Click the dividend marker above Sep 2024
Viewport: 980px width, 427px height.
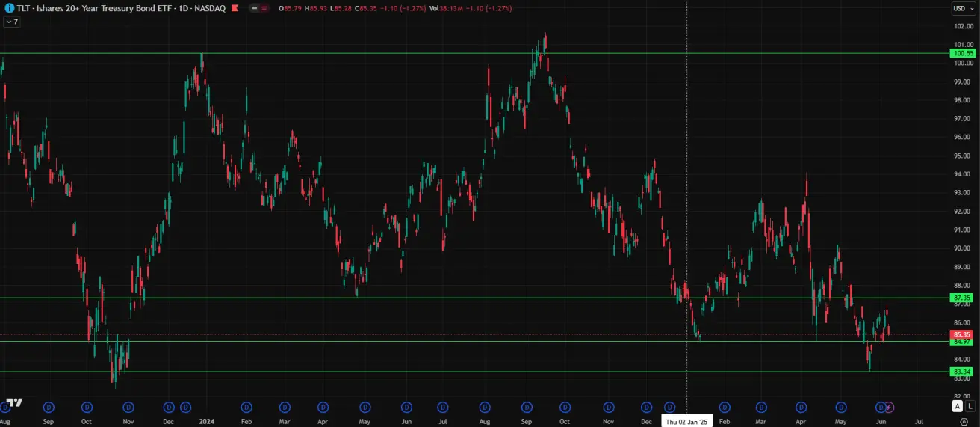tap(527, 407)
